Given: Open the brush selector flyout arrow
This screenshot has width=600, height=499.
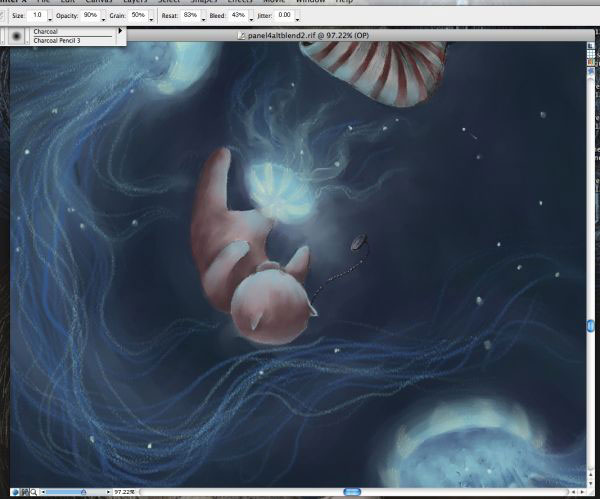Looking at the screenshot, I should click(x=120, y=31).
